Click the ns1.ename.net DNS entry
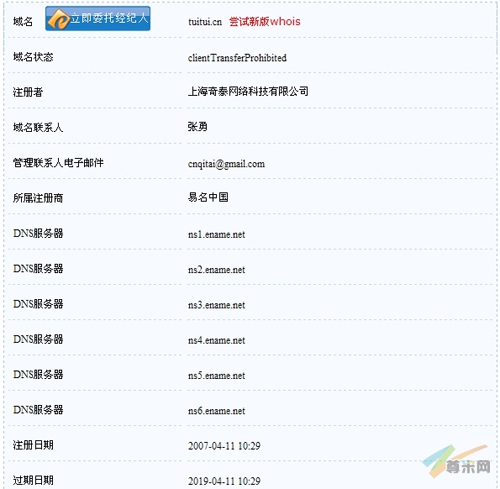This screenshot has height=489, width=500. coord(216,234)
